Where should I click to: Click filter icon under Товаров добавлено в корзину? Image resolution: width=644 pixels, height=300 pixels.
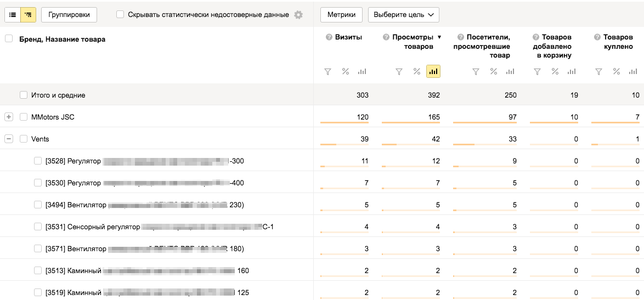[x=538, y=71]
